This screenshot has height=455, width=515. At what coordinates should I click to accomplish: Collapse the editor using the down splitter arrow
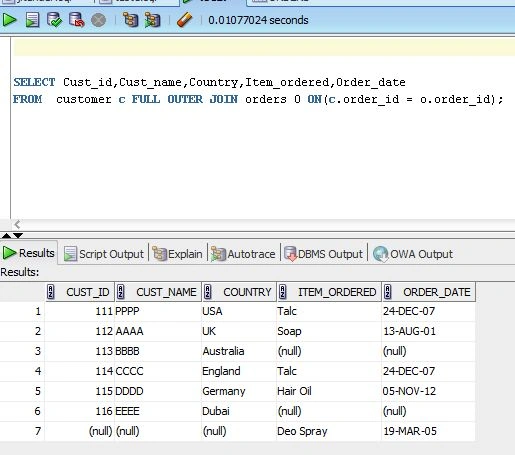click(x=18, y=235)
